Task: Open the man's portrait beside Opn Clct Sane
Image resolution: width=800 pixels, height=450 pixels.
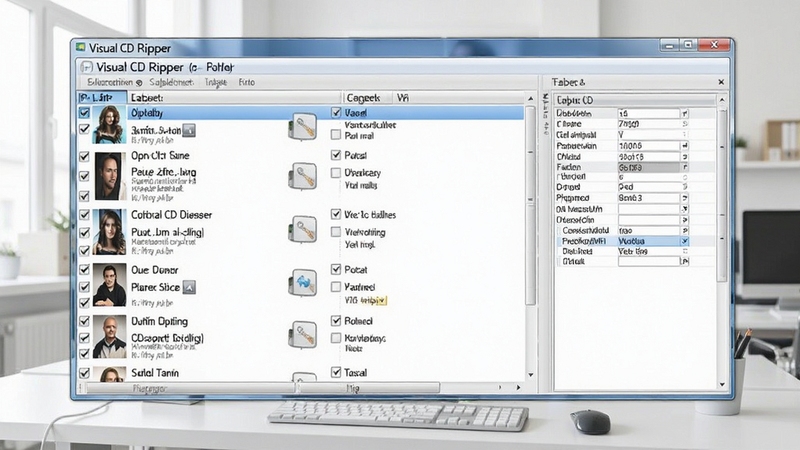Action: tap(110, 176)
